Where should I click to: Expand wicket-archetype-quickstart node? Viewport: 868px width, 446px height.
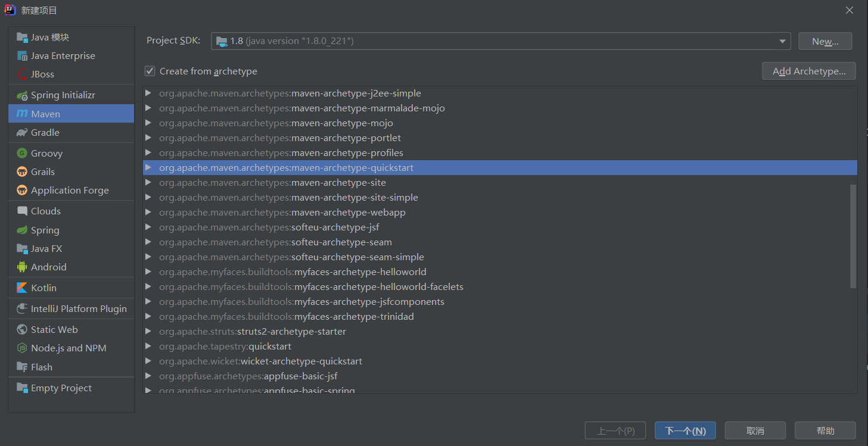(148, 361)
